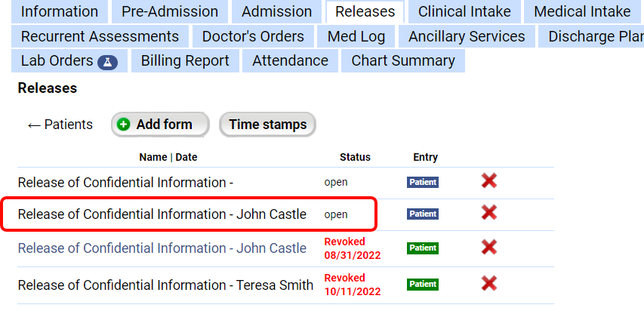Open Teresa Smith release of information
This screenshot has width=644, height=314.
(165, 285)
